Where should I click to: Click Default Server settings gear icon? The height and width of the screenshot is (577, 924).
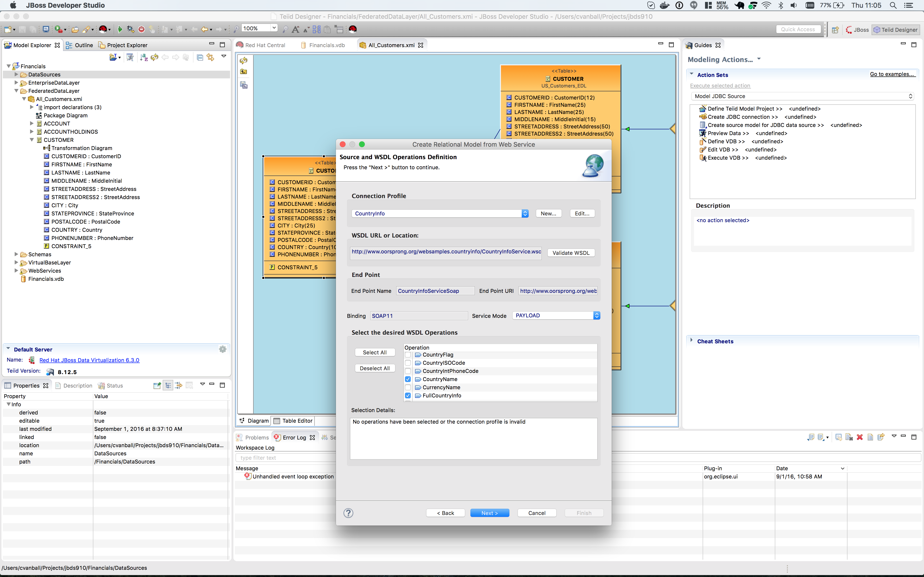coord(223,349)
